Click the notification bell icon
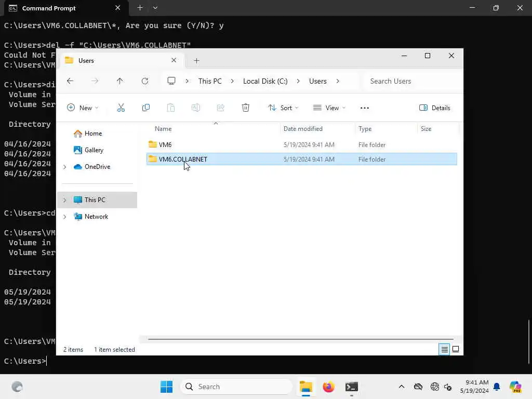Screen dimensions: 532x399 point(497,387)
